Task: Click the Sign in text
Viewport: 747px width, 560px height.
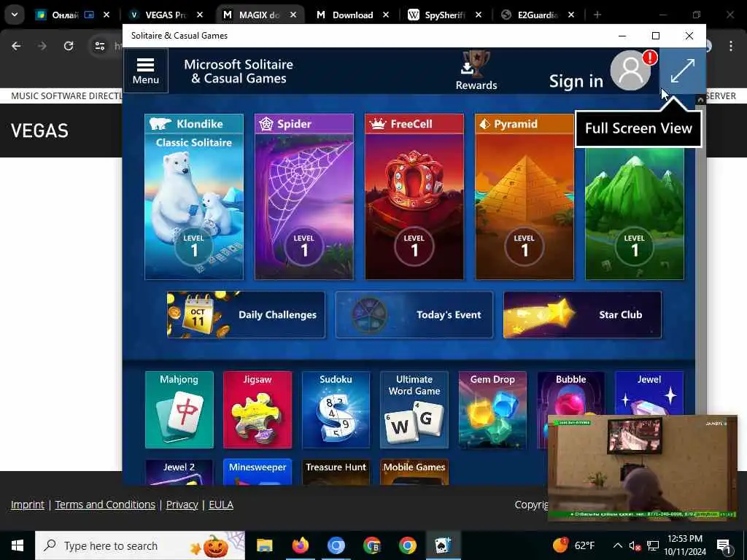Action: [576, 81]
